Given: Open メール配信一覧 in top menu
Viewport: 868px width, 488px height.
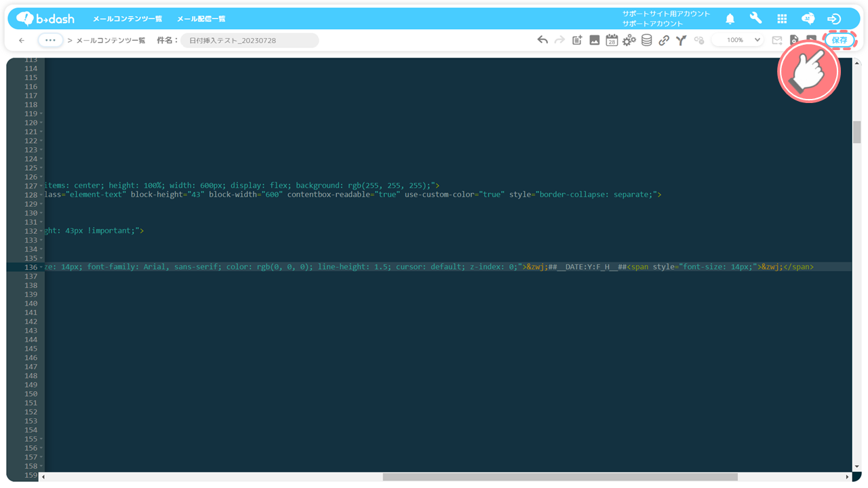Looking at the screenshot, I should click(x=201, y=19).
